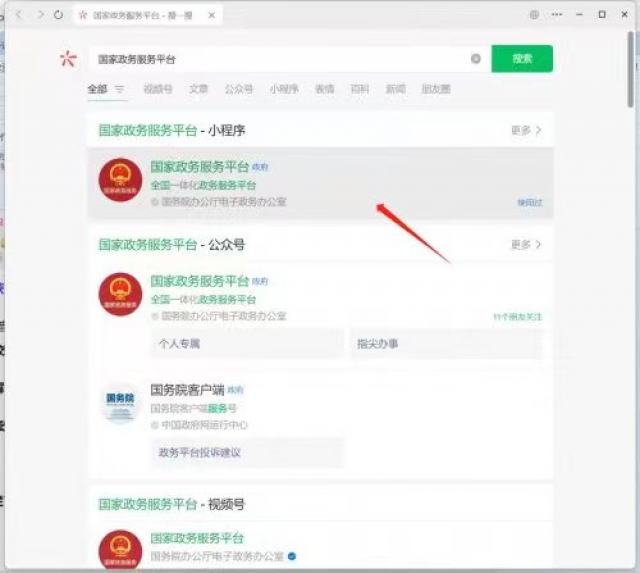Close the 国家政务服务平台 search tab

211,16
